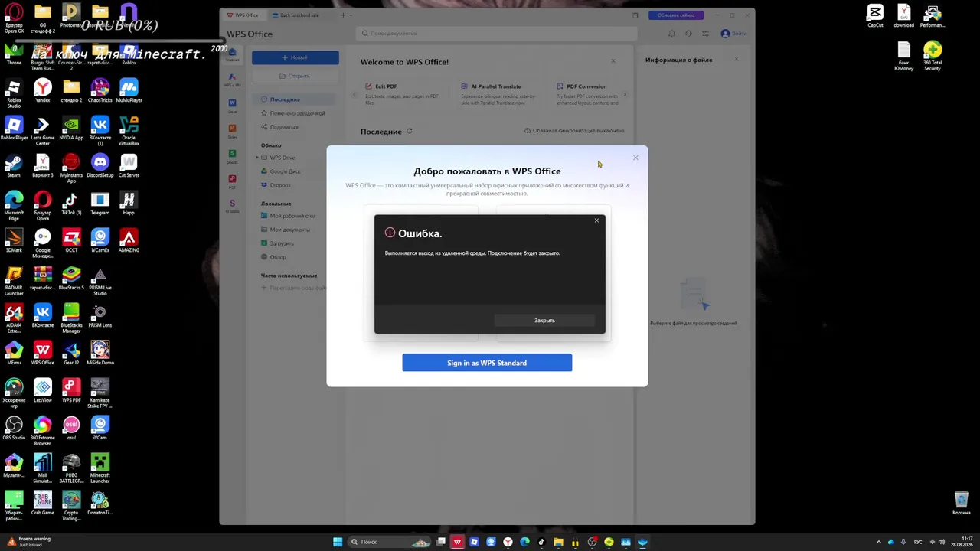Click the Обновите сейчас button
The image size is (980, 551).
coord(676,15)
